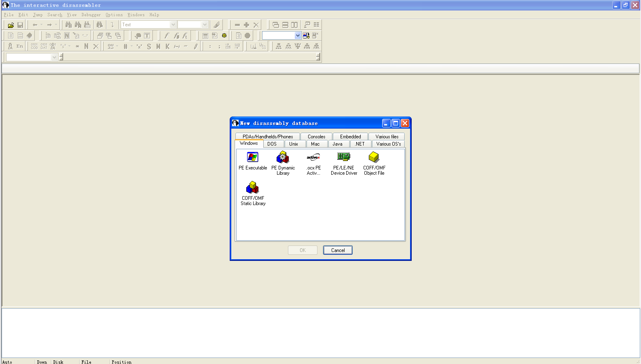The image size is (641, 364).
Task: Click the asterisk array toolbar icon
Action: [x=77, y=47]
